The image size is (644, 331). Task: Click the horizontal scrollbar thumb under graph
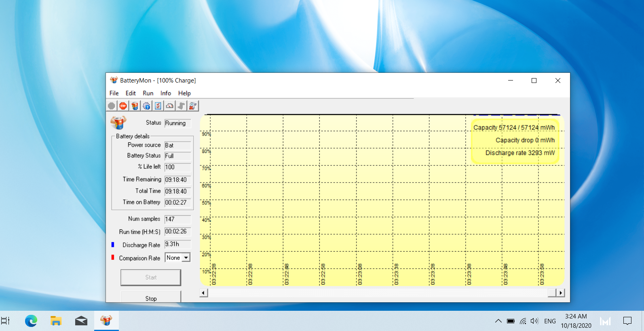point(552,293)
